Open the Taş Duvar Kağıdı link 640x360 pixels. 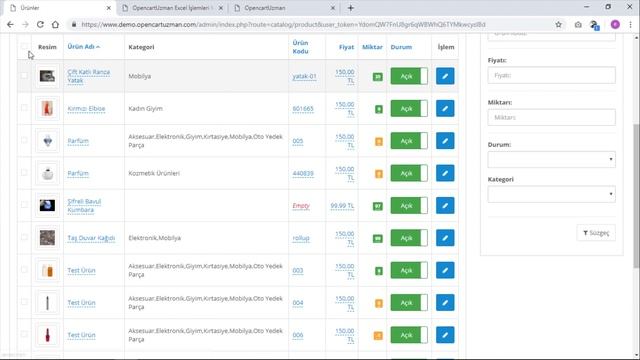pos(91,238)
